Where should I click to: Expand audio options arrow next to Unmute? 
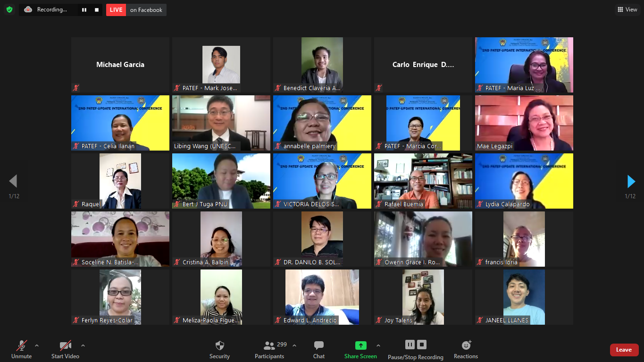(37, 345)
